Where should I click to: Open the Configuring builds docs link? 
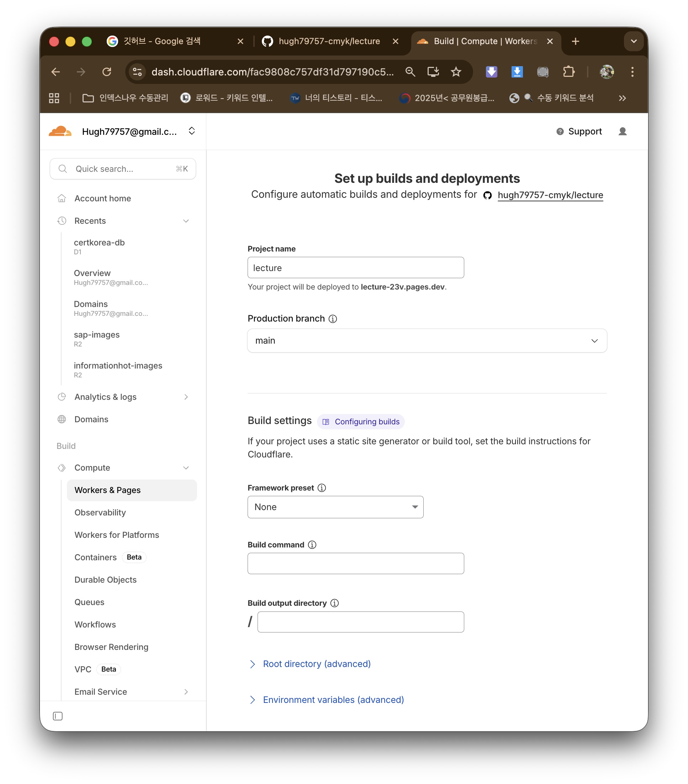point(360,422)
